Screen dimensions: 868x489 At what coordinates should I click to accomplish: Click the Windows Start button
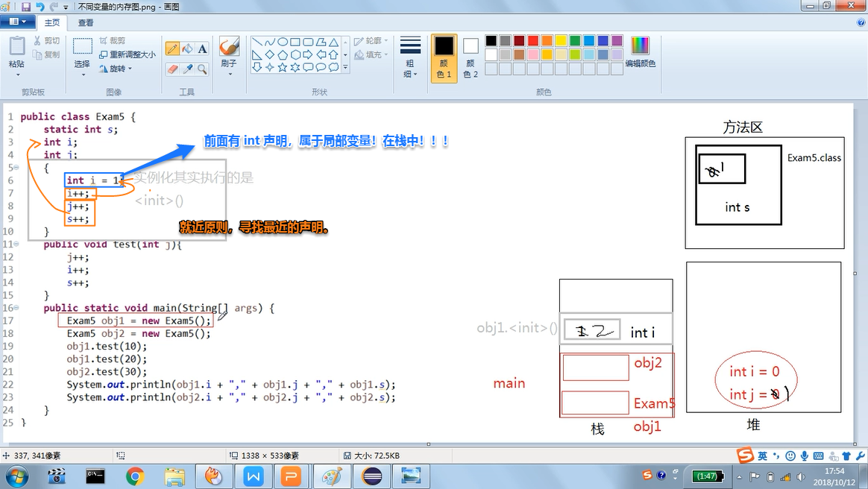pos(16,476)
